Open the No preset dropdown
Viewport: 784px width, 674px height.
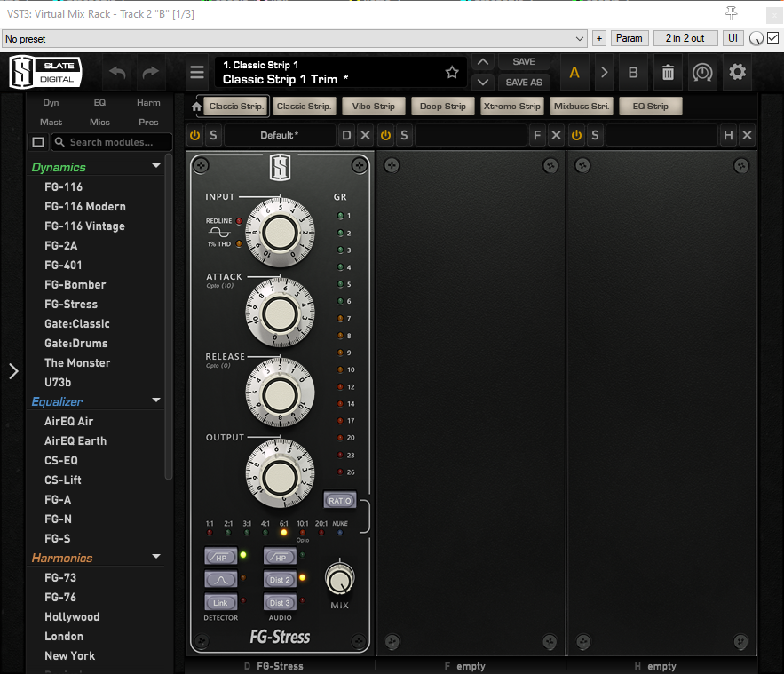pos(294,38)
